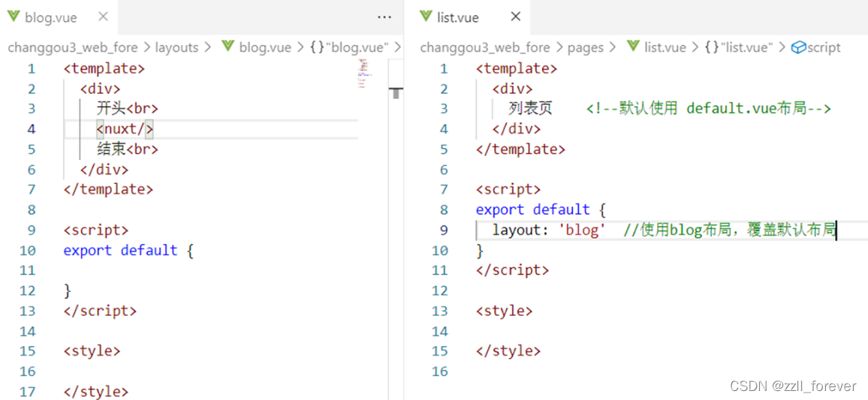Screen dimensions: 868x400
Task: Select the list.vue file breadcrumb
Action: tap(665, 47)
